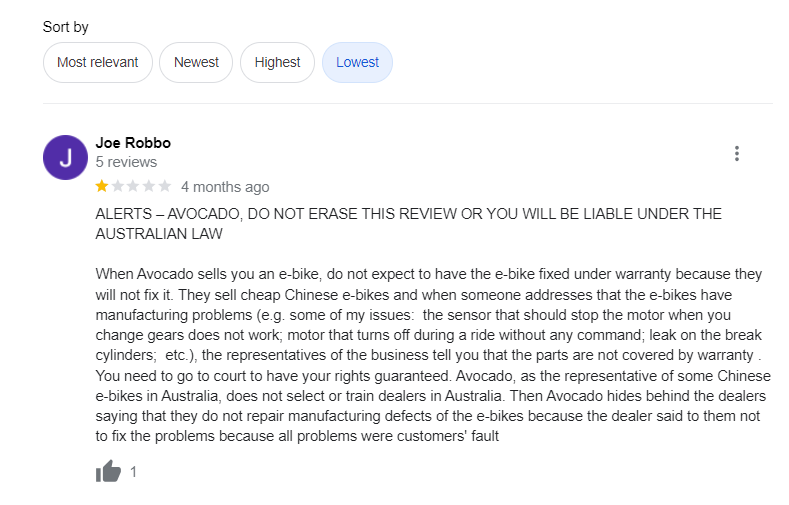
Task: Click the third grey rating star
Action: [x=133, y=187]
